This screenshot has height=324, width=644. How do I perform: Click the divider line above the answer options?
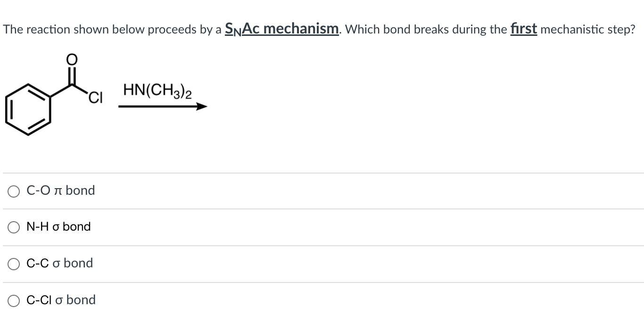tap(322, 173)
